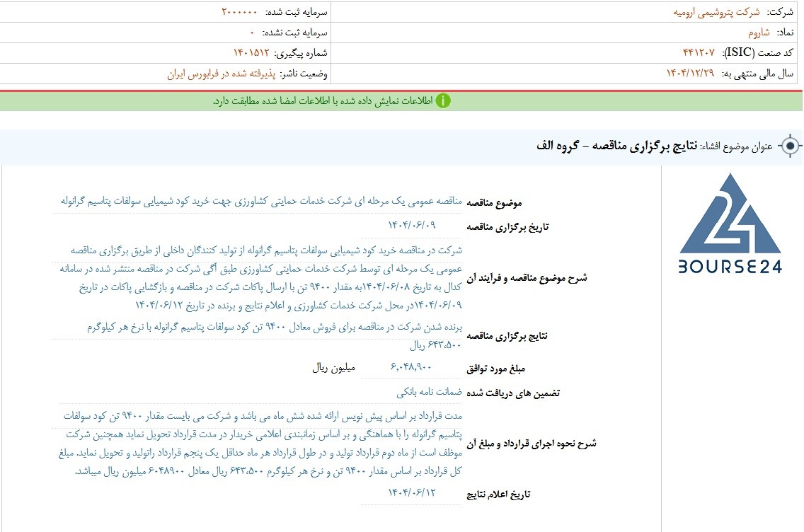Click the agreed amount field ۶,۰۴۸,۹۰۰

coord(411,367)
